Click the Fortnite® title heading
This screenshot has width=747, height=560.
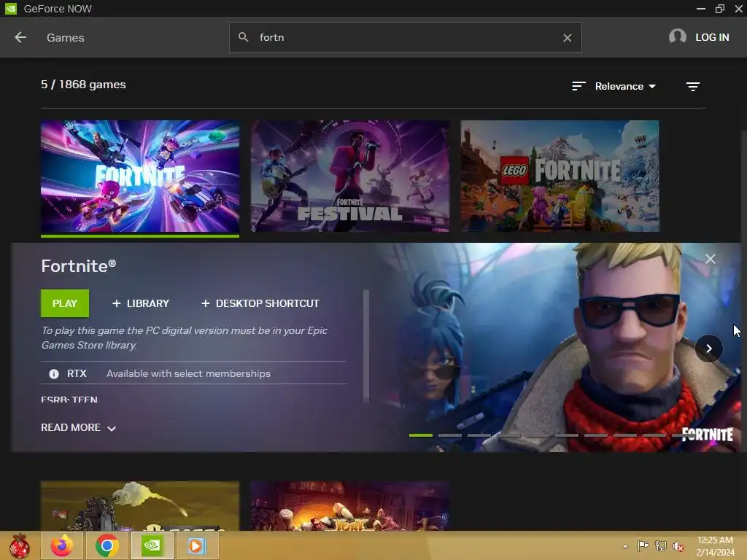[x=79, y=265]
